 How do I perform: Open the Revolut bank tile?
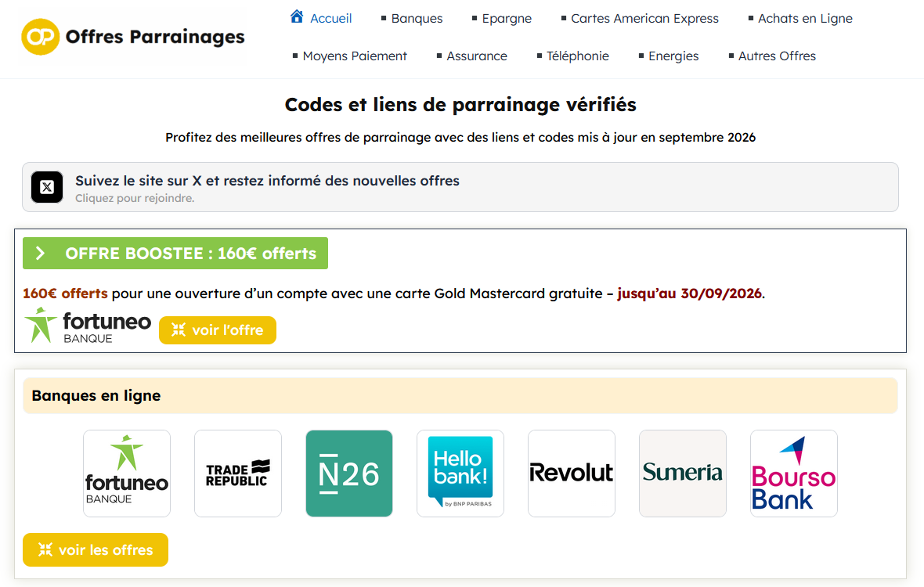572,474
